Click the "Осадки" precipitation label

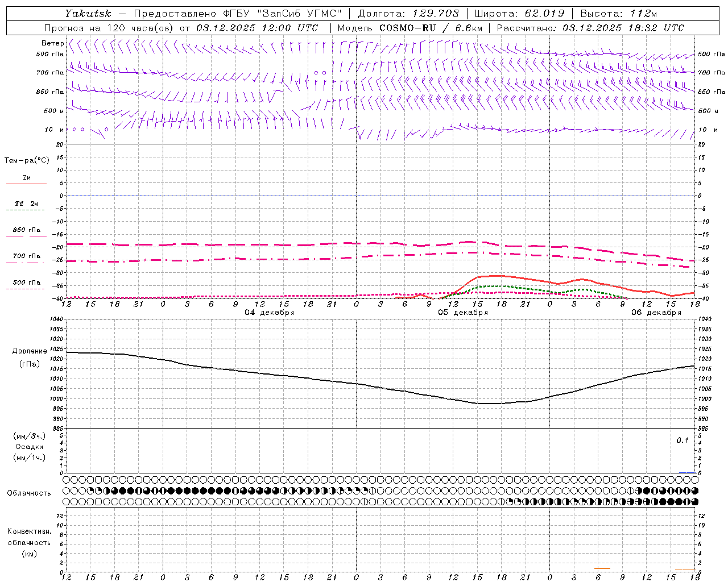30,447
